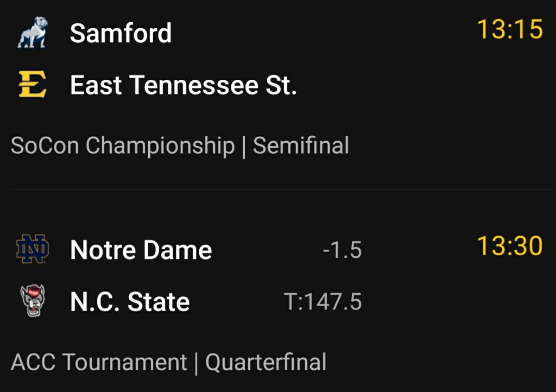Viewport: 556px width, 392px height.
Task: Open the Samford team name
Action: point(121,33)
